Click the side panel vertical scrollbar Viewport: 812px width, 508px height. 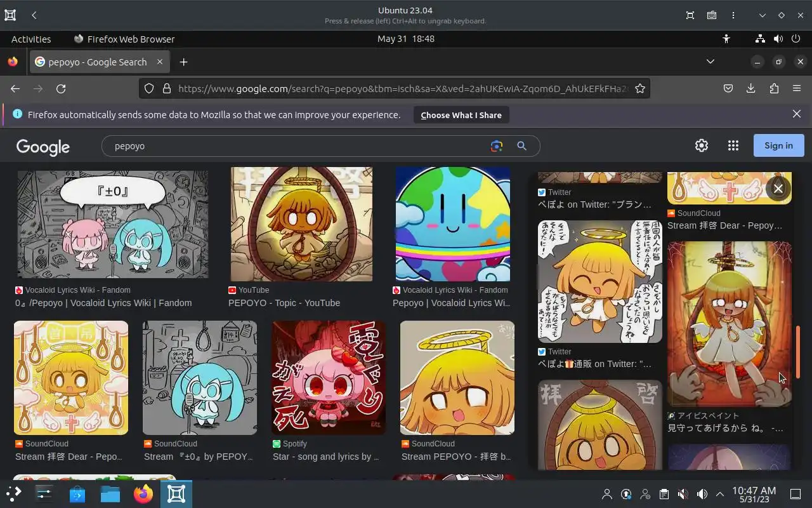point(799,352)
